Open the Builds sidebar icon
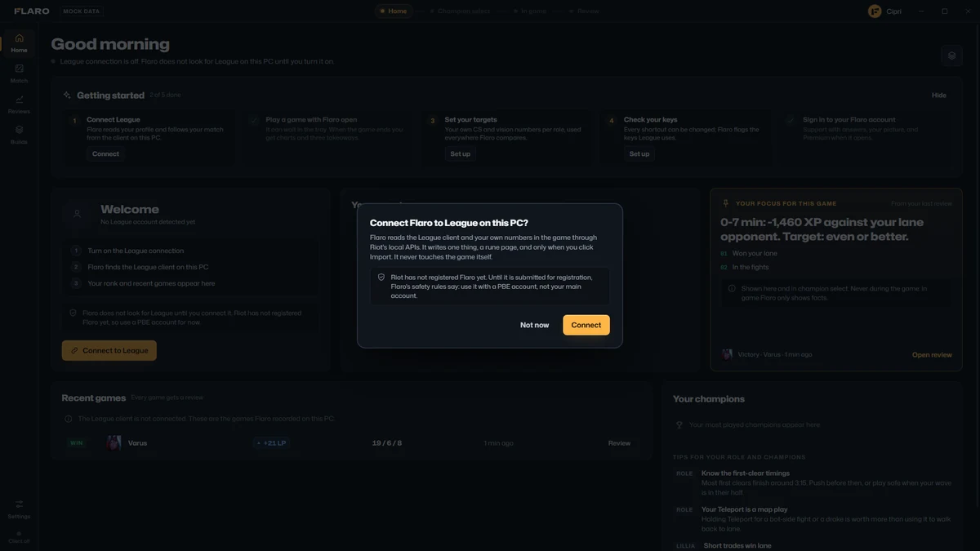This screenshot has height=551, width=980. [x=19, y=135]
